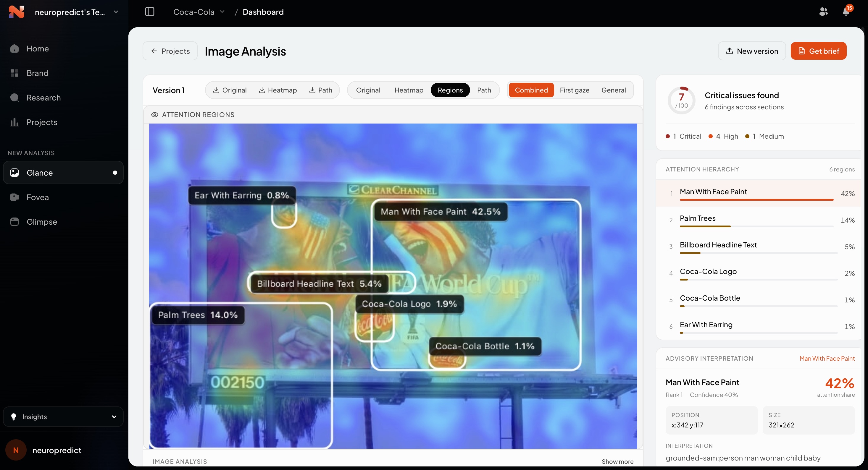
Task: Download the Original image
Action: coord(230,90)
